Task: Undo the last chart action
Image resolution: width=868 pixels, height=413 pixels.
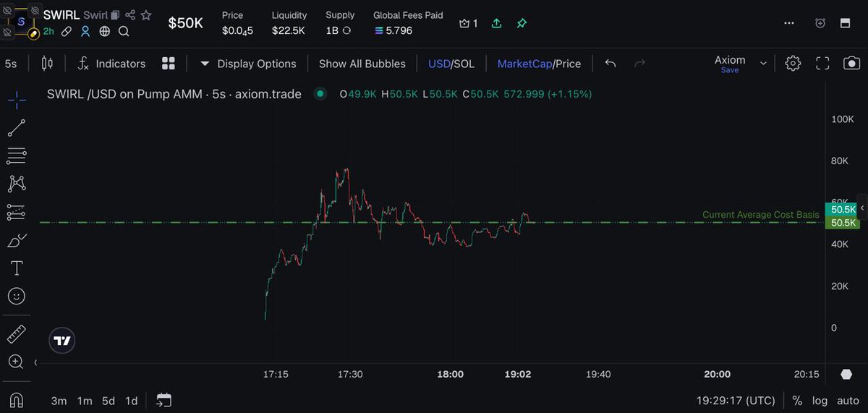Action: (610, 64)
